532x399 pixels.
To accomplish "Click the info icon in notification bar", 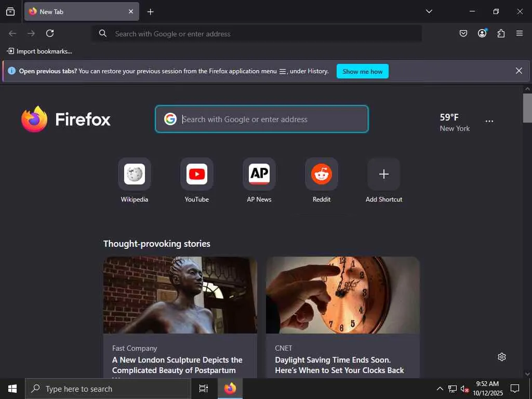I will pos(11,71).
